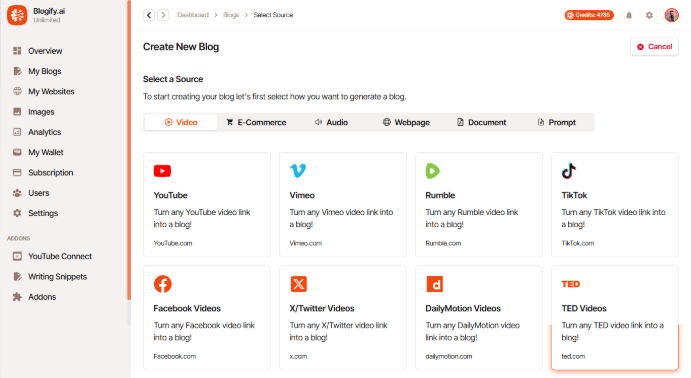Switch to the Audio tab
This screenshot has width=691, height=378.
coord(331,122)
